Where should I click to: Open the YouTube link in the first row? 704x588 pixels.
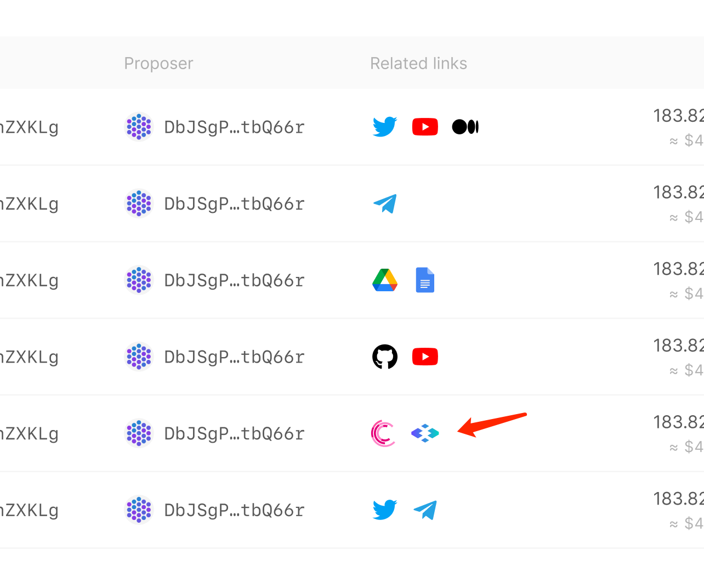coord(425,126)
